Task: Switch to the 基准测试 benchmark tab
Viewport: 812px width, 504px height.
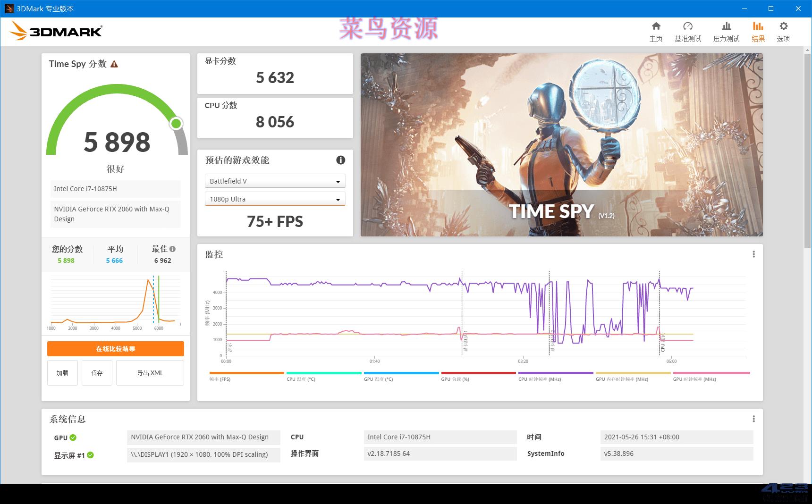Action: (x=688, y=31)
